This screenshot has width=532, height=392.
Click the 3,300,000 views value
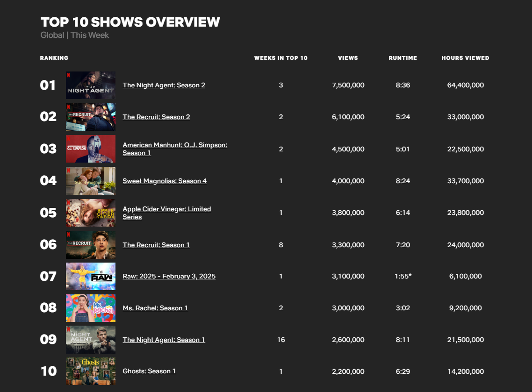(x=348, y=245)
